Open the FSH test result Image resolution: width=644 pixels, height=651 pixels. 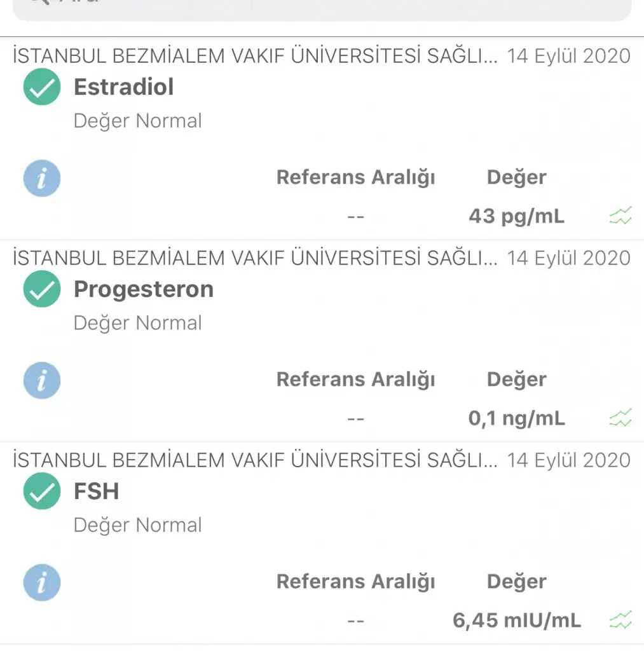tap(97, 491)
